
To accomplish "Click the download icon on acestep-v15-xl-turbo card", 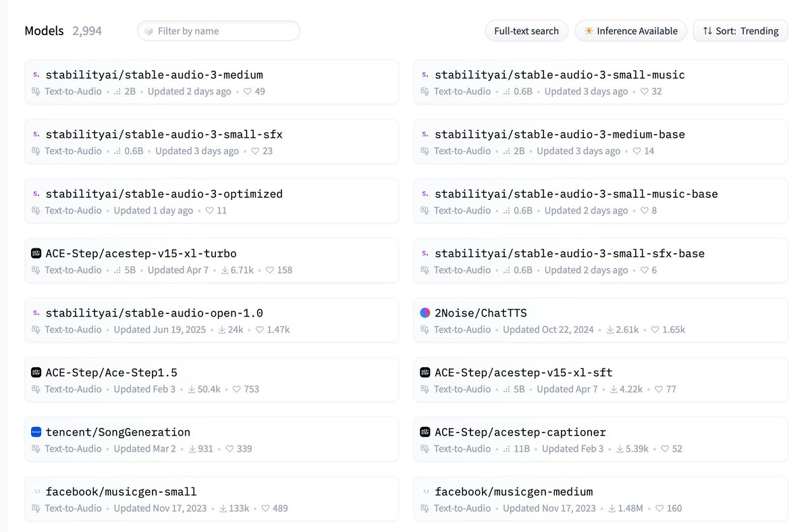I will [225, 270].
